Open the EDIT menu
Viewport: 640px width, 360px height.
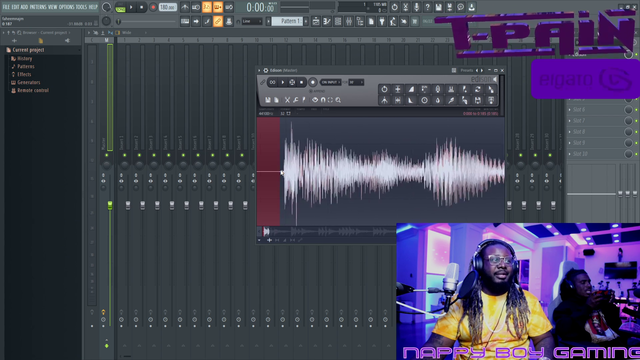(15, 7)
